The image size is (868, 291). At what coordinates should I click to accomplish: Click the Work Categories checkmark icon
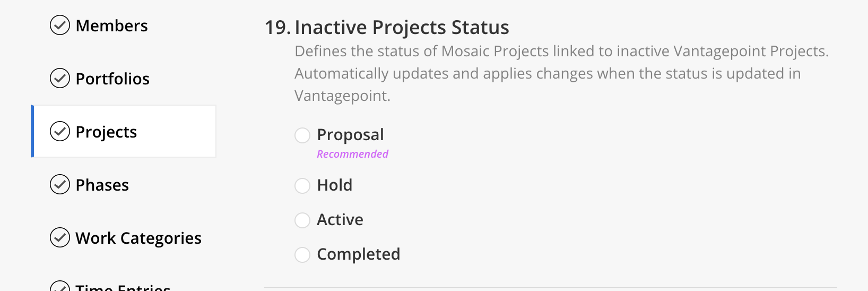click(x=60, y=237)
